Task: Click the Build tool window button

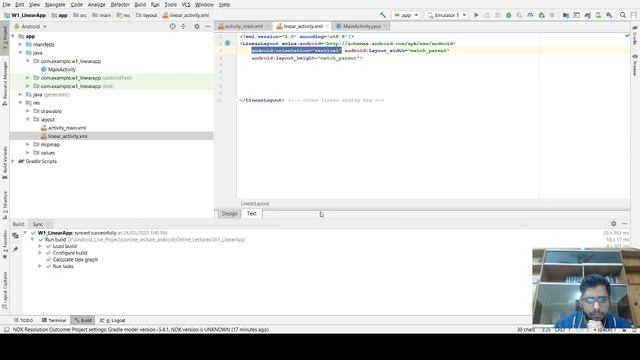Action: click(x=83, y=320)
